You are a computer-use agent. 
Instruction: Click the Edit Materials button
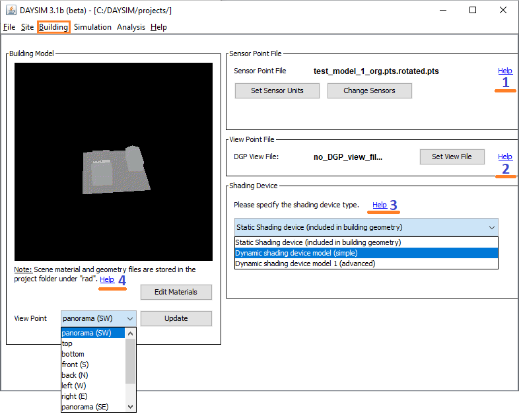[x=176, y=292]
